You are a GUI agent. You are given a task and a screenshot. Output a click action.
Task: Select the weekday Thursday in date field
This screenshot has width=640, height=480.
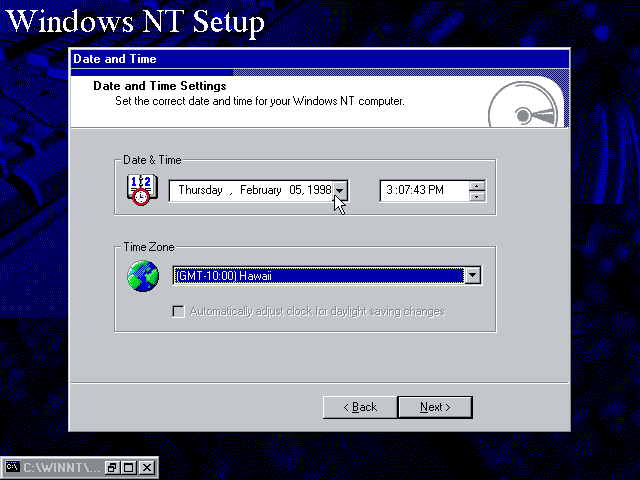[x=200, y=190]
